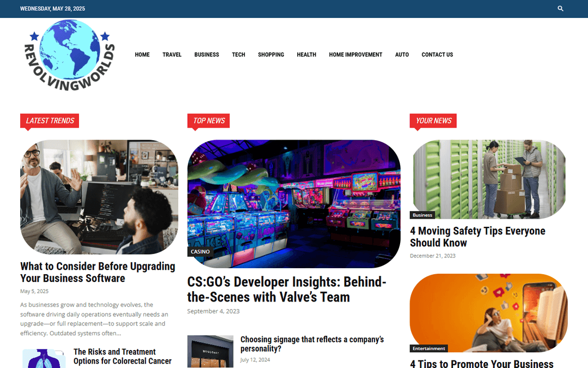This screenshot has width=588, height=368.
Task: Select the Auto menu item
Action: 402,55
